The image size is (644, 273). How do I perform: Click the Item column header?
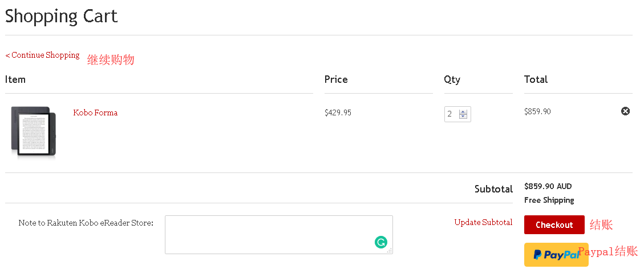click(15, 79)
